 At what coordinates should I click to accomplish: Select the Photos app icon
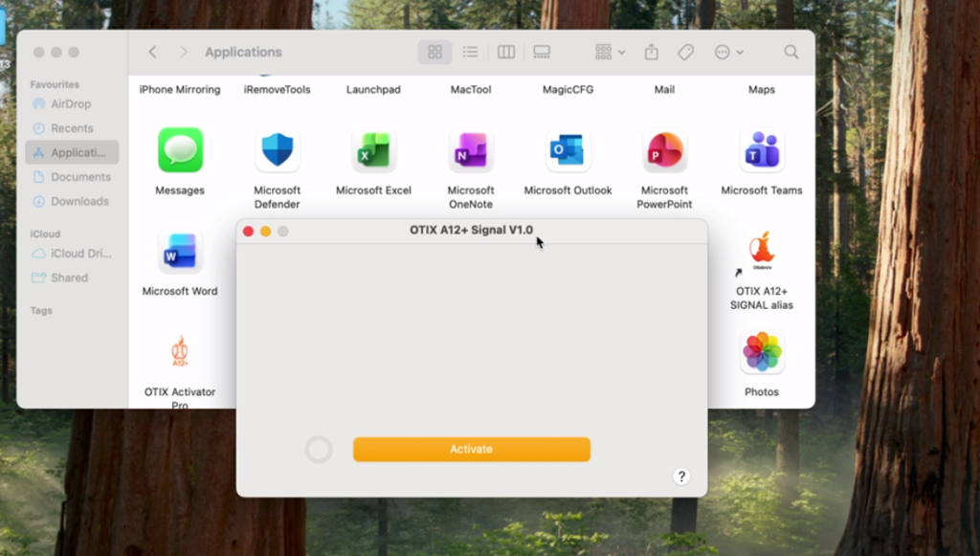[762, 353]
